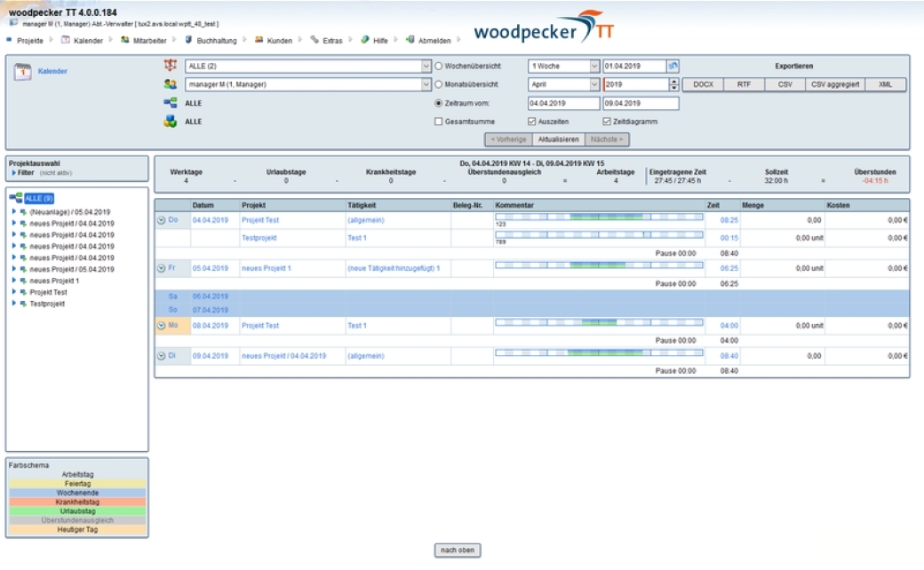The image size is (924, 570).
Task: Click the nach oben button
Action: (x=458, y=550)
